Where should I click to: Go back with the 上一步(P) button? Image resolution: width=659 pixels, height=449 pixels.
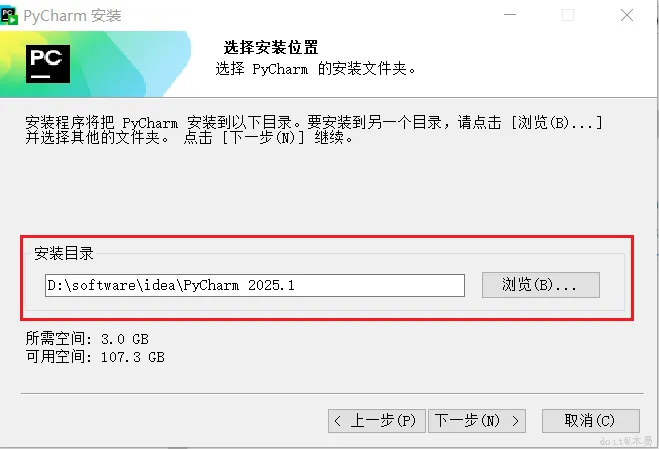click(377, 421)
